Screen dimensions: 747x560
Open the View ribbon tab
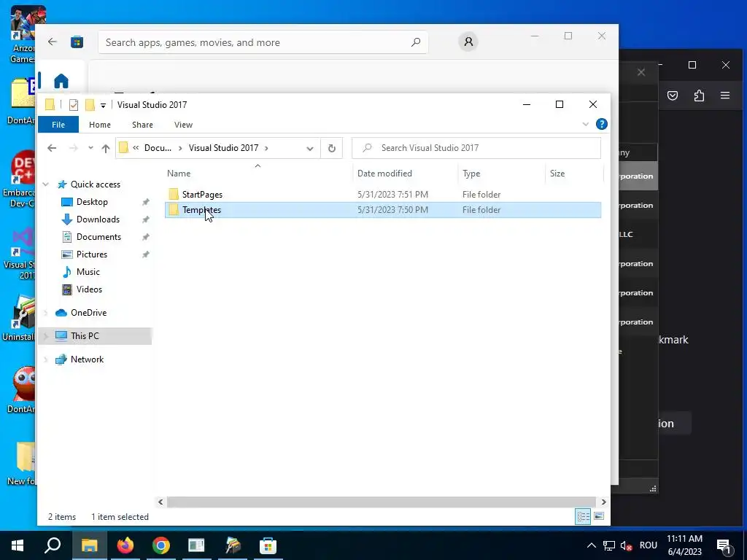pos(183,125)
